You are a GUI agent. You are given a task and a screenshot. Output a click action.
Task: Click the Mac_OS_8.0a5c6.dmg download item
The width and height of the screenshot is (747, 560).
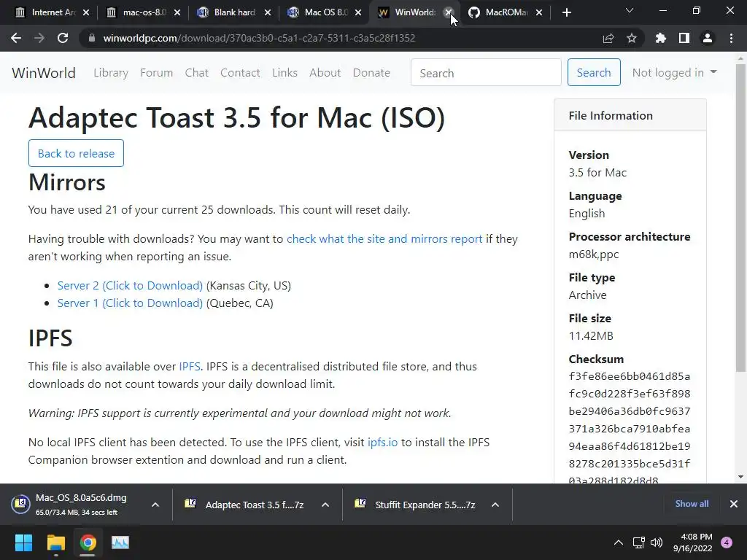click(79, 505)
